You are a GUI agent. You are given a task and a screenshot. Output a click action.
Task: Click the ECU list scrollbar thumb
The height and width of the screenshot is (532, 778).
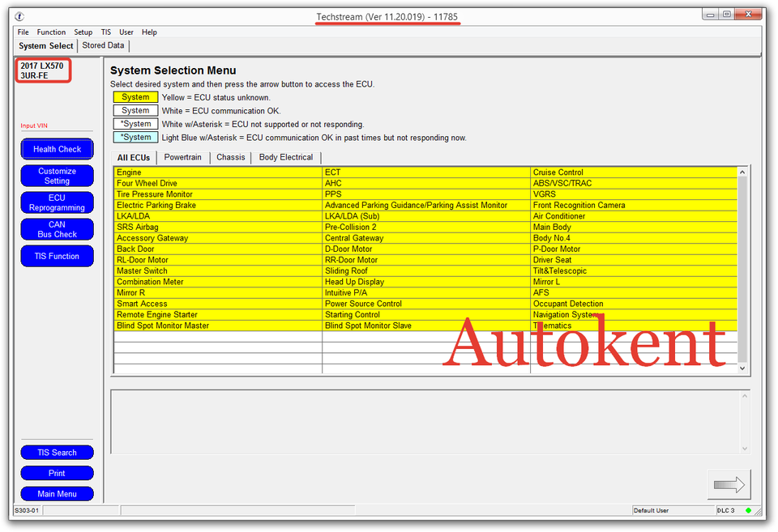click(742, 269)
